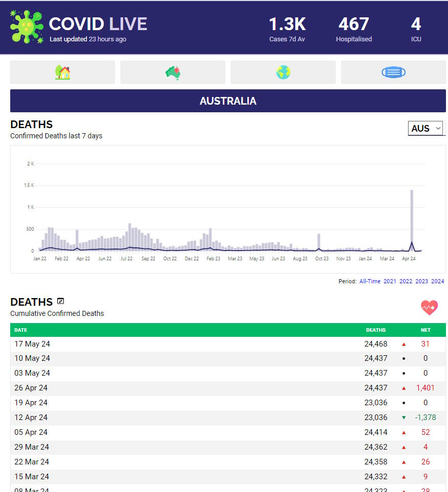Click the DEATHS column header
The height and width of the screenshot is (492, 448).
click(x=375, y=330)
